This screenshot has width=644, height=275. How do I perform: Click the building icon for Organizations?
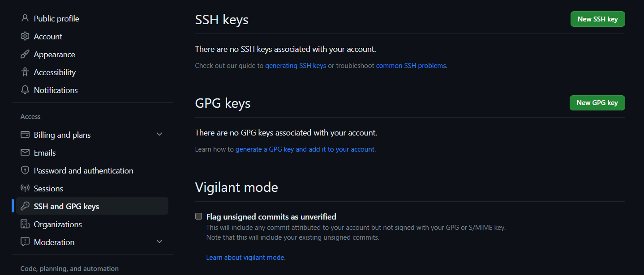click(25, 224)
